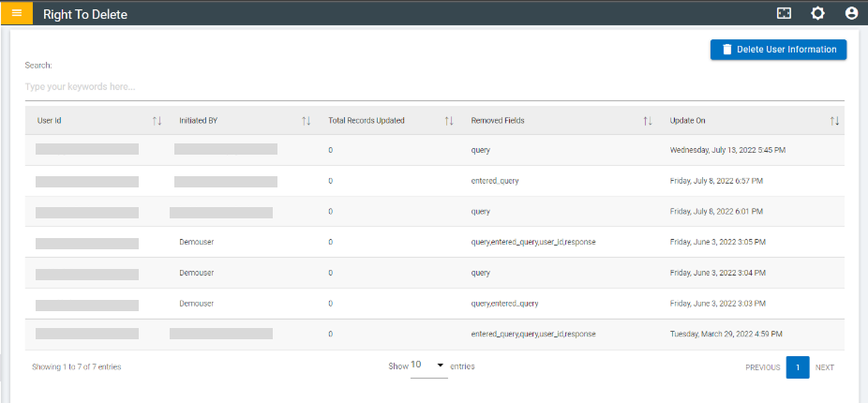
Task: Select 'Friday, June 3, 2022 3:04 PM' cell
Action: 718,273
